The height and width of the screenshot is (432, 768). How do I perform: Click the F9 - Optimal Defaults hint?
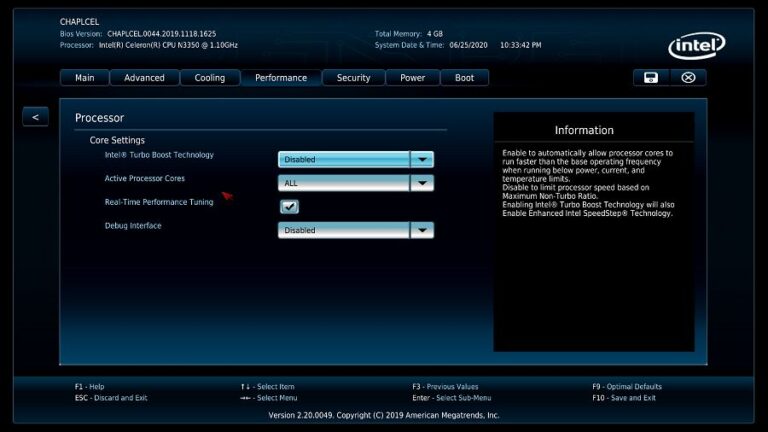coord(627,386)
